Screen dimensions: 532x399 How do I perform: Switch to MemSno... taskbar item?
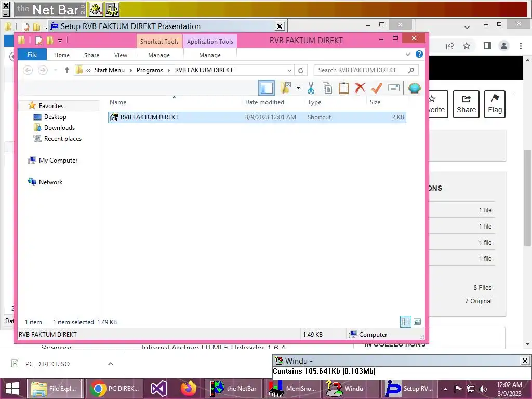[292, 389]
